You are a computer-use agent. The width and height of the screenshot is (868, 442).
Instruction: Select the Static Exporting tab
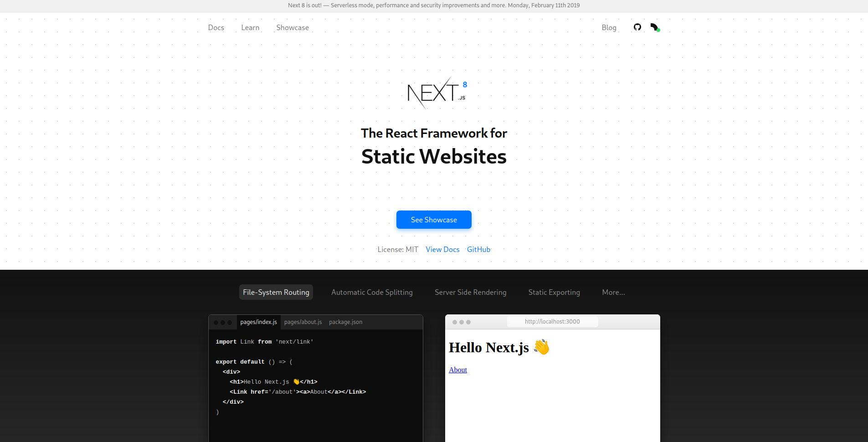pyautogui.click(x=554, y=292)
